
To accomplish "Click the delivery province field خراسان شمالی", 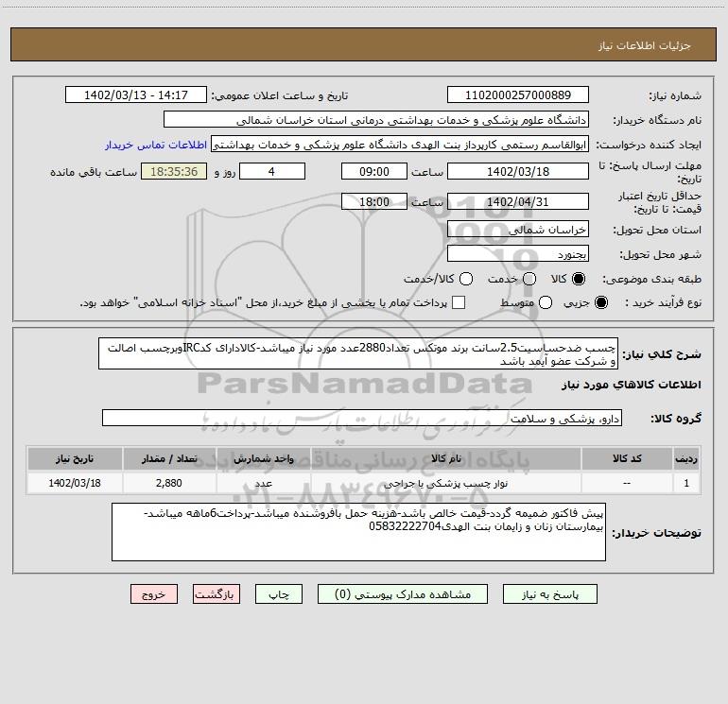I will pos(518,229).
